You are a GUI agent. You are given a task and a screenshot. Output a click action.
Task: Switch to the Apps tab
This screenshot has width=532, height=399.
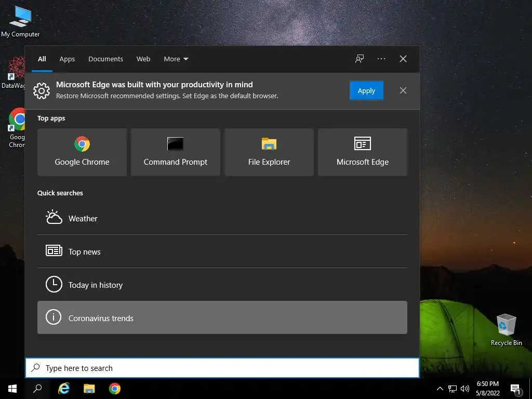pos(67,59)
